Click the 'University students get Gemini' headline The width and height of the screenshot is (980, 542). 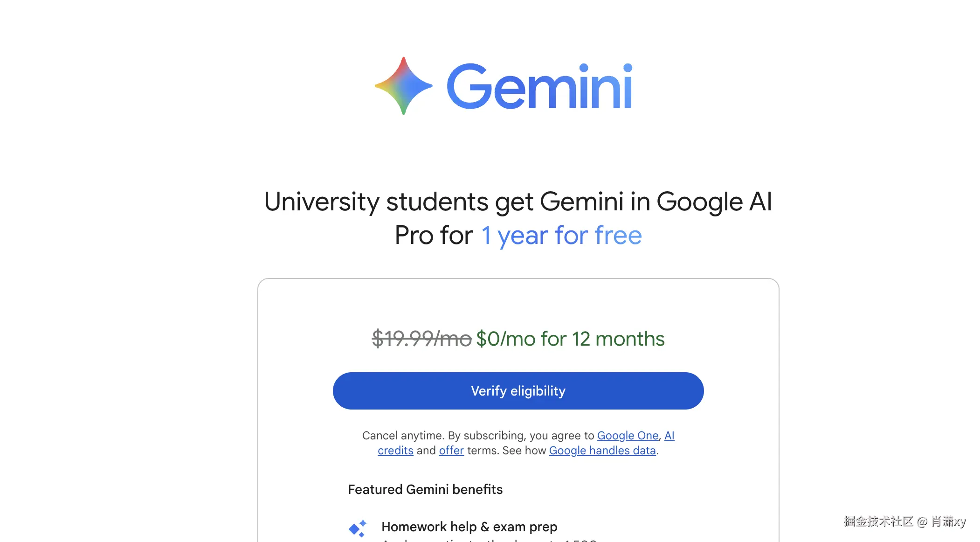(x=518, y=202)
